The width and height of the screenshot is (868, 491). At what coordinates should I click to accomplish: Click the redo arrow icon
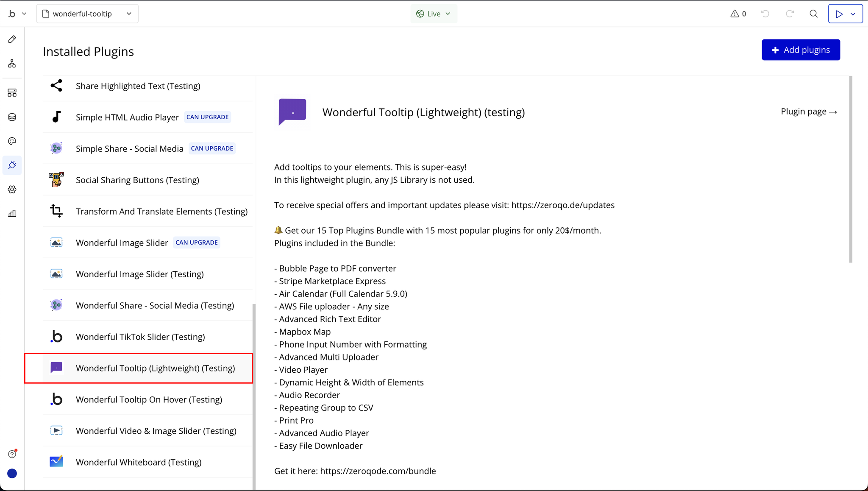[x=790, y=14]
